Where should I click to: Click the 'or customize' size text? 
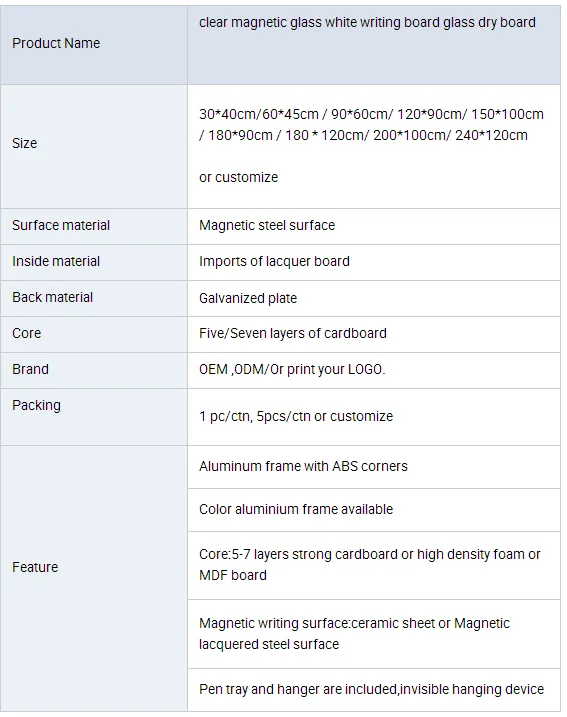pyautogui.click(x=238, y=177)
